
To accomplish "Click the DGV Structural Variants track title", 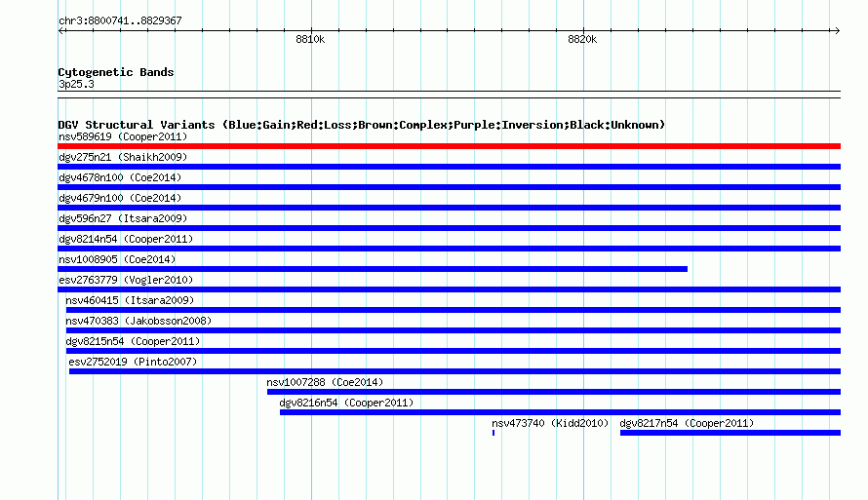I will [x=362, y=125].
